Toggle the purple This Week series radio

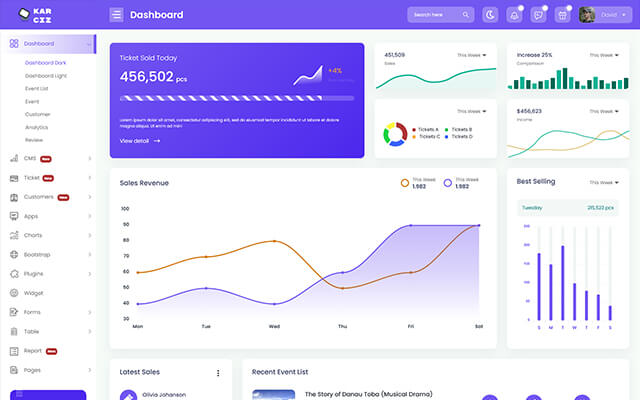pyautogui.click(x=447, y=183)
